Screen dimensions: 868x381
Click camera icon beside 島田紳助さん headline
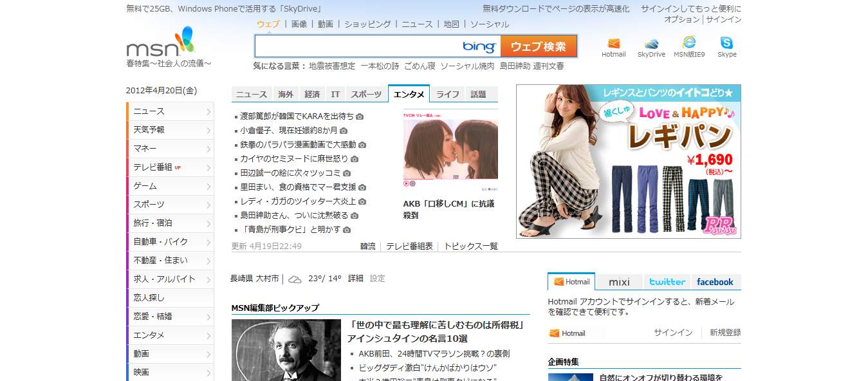pyautogui.click(x=355, y=216)
